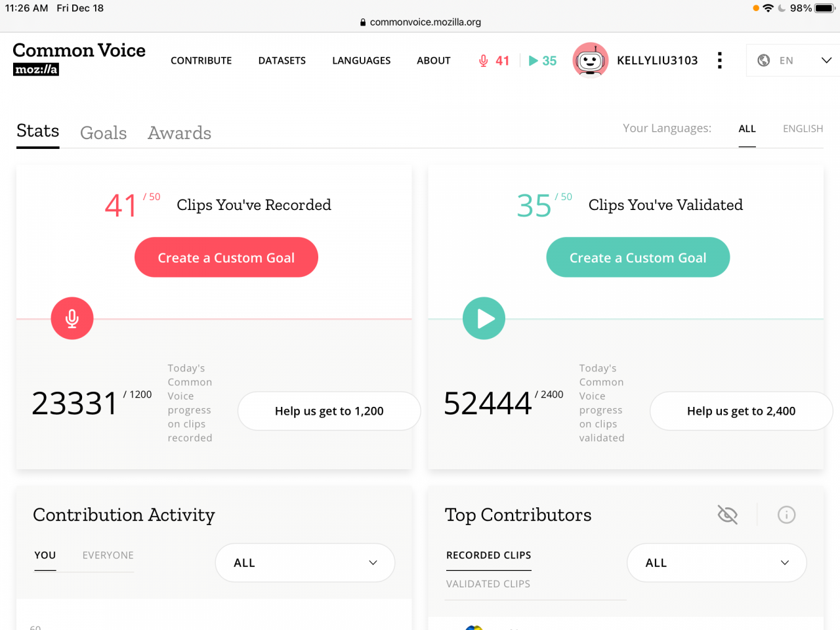
Task: Click the red microphone icon in header
Action: point(484,60)
